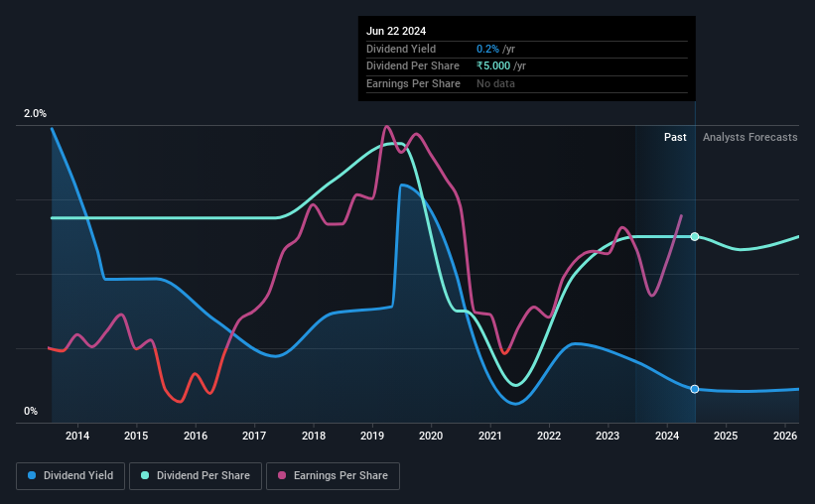Click the 2014 x-axis label
Viewport: 815px width, 504px height.
click(x=77, y=436)
